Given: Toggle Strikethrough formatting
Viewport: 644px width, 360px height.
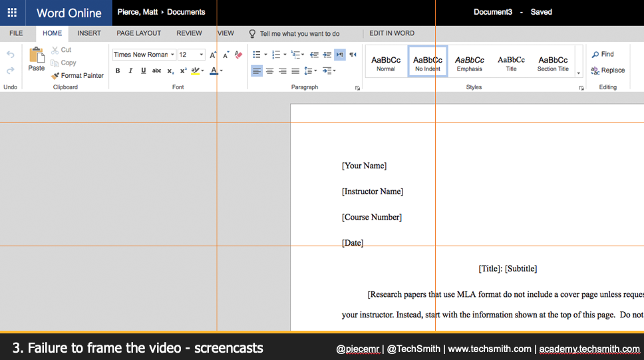Looking at the screenshot, I should pos(156,71).
